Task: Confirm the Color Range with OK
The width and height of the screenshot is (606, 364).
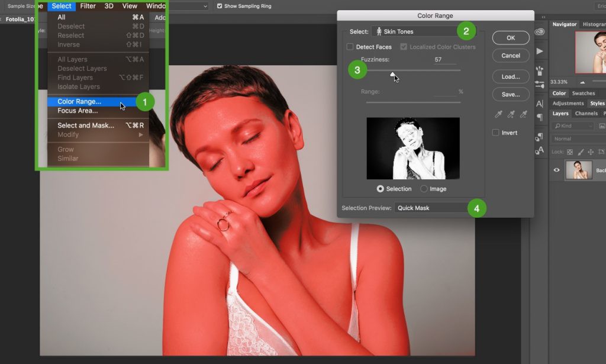Action: [511, 37]
